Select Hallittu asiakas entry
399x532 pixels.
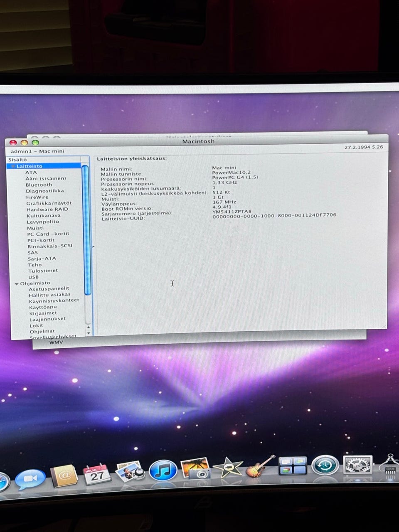coord(50,294)
